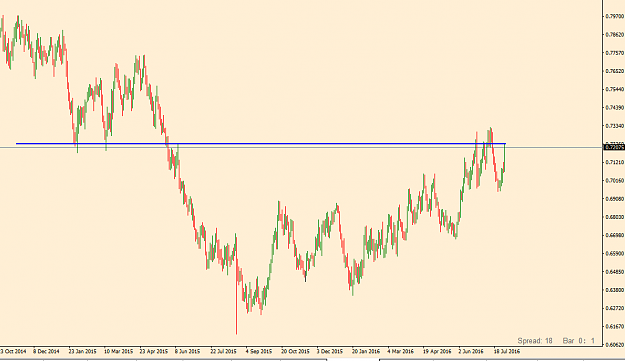Screen dimensions: 625x361
Task: Click the Spread: 18 readout
Action: pos(535,341)
